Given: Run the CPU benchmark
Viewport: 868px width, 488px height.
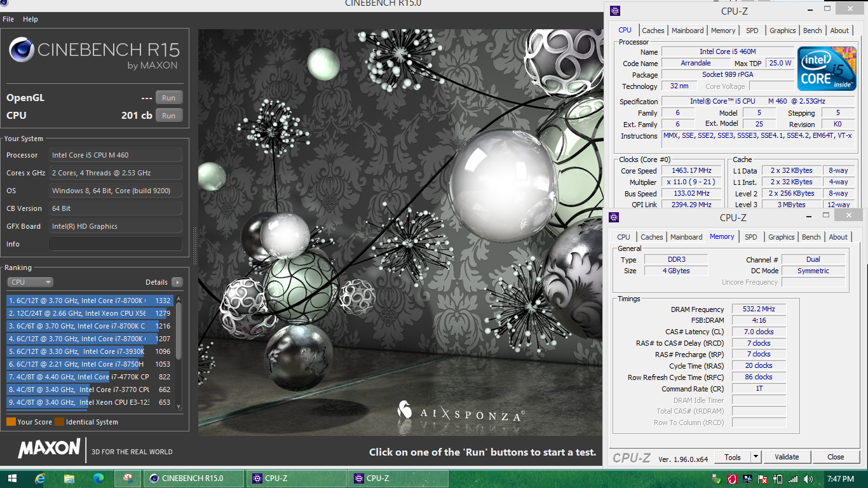Looking at the screenshot, I should pos(168,116).
